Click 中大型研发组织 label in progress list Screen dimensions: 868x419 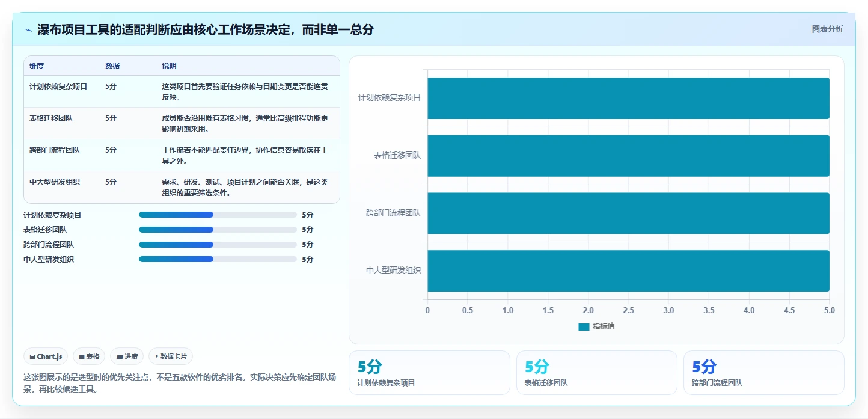[x=49, y=259]
